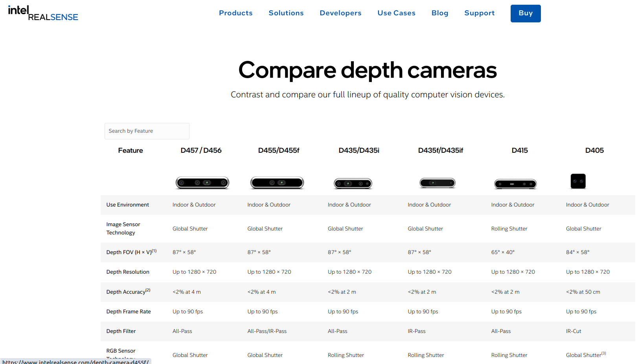This screenshot has width=638, height=364.
Task: Click the D435/D435i camera image
Action: [353, 183]
